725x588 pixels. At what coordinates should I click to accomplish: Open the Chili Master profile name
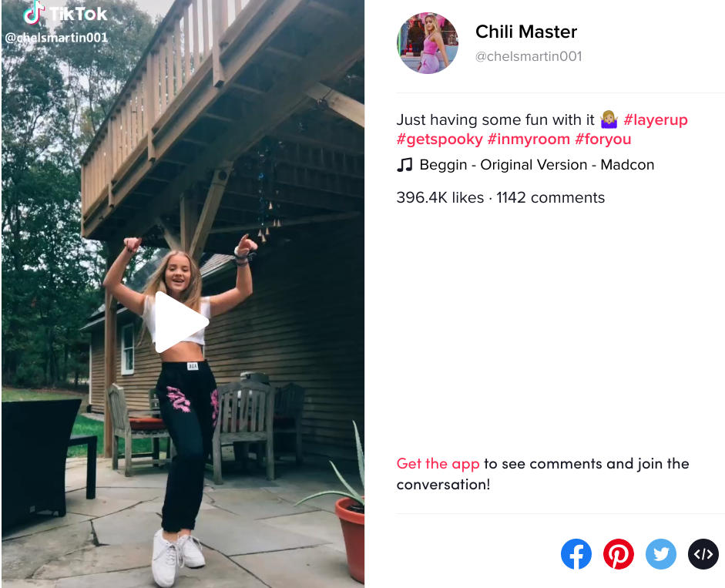[526, 32]
